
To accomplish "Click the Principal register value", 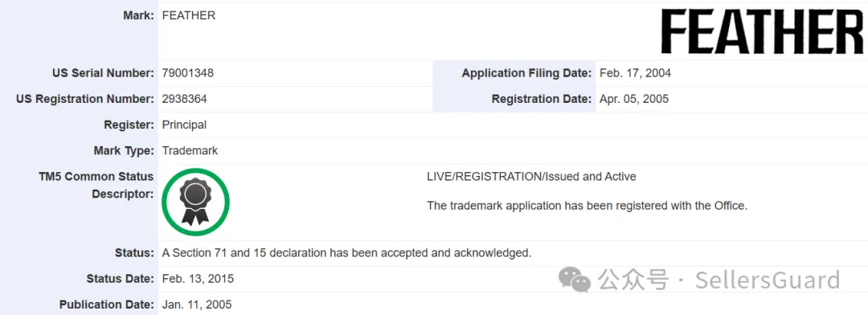I will click(184, 125).
